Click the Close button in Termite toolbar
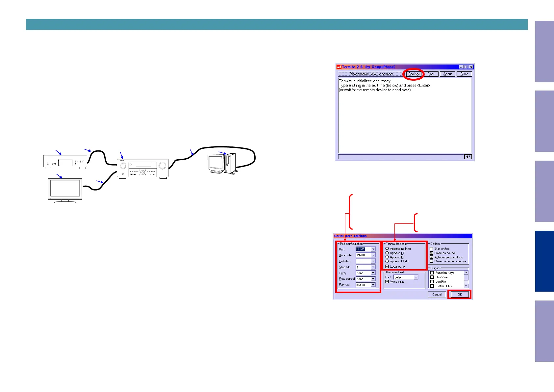This screenshot has height=392, width=554. [x=464, y=74]
